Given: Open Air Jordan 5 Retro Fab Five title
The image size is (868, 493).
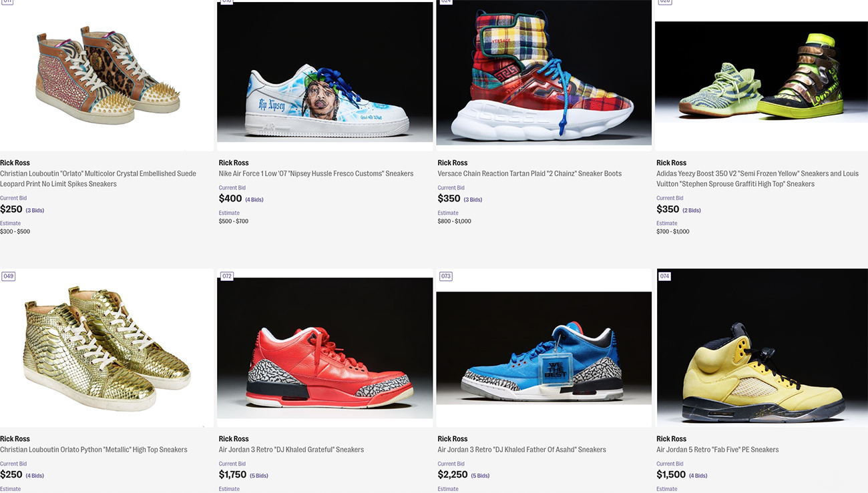Looking at the screenshot, I should [x=718, y=450].
